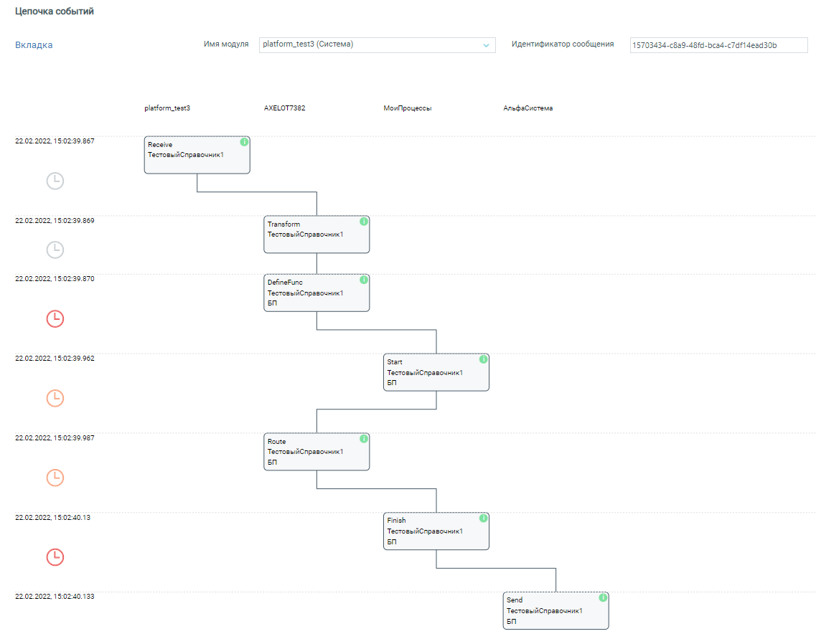Open the Вкладка link
The image size is (816, 644).
click(34, 45)
